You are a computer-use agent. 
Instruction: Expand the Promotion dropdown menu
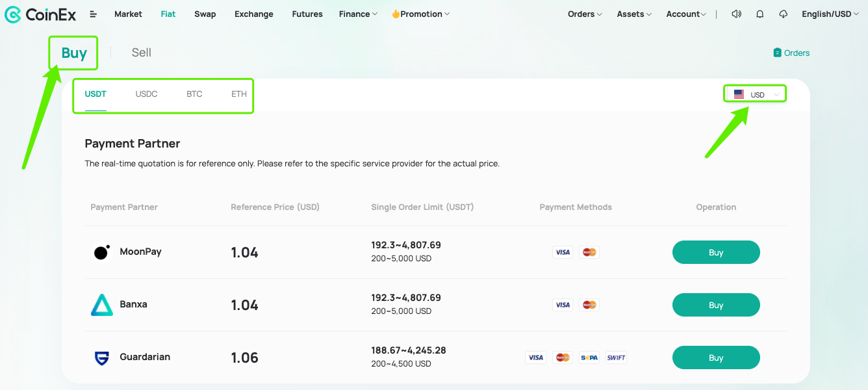420,14
